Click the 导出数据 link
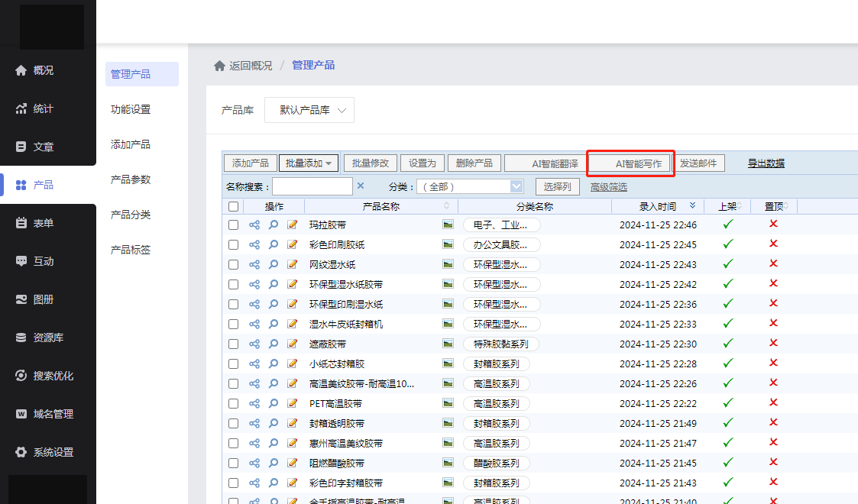The height and width of the screenshot is (504, 858). (x=766, y=163)
